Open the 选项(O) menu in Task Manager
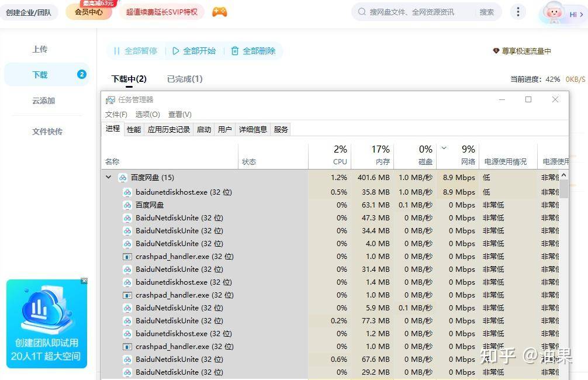The width and height of the screenshot is (588, 380). pyautogui.click(x=147, y=114)
